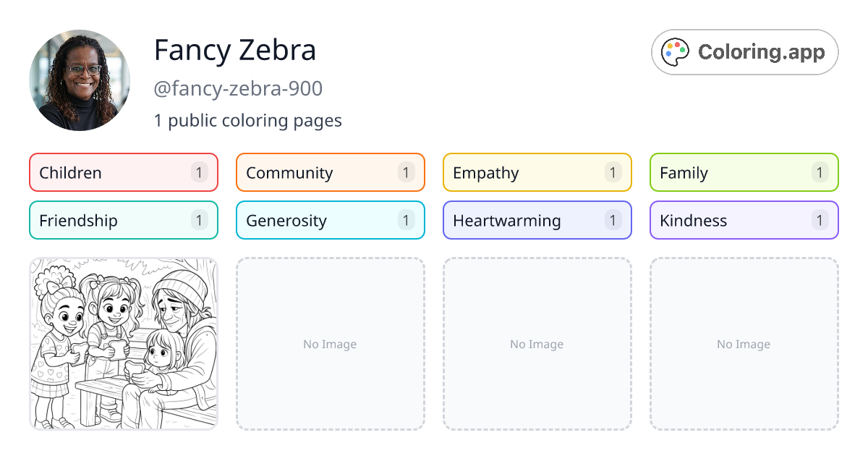Choose the Empathy tag chip
This screenshot has width=868, height=456.
click(537, 172)
